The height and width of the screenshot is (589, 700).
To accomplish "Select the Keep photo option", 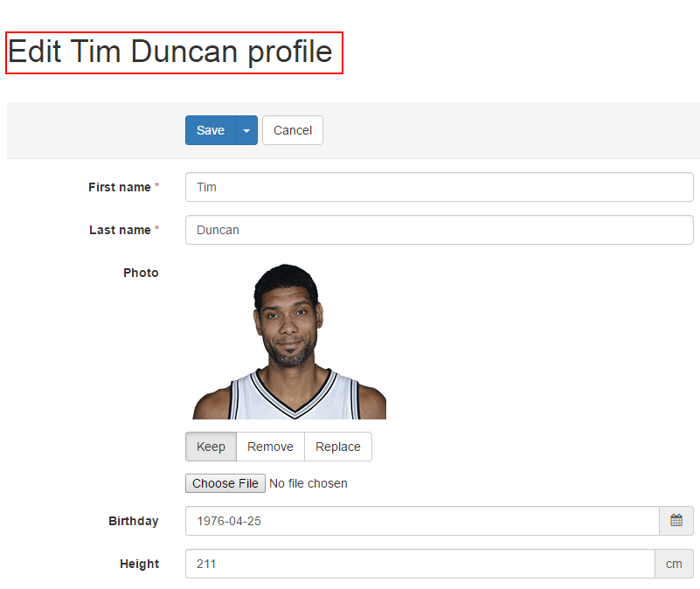I will (211, 447).
